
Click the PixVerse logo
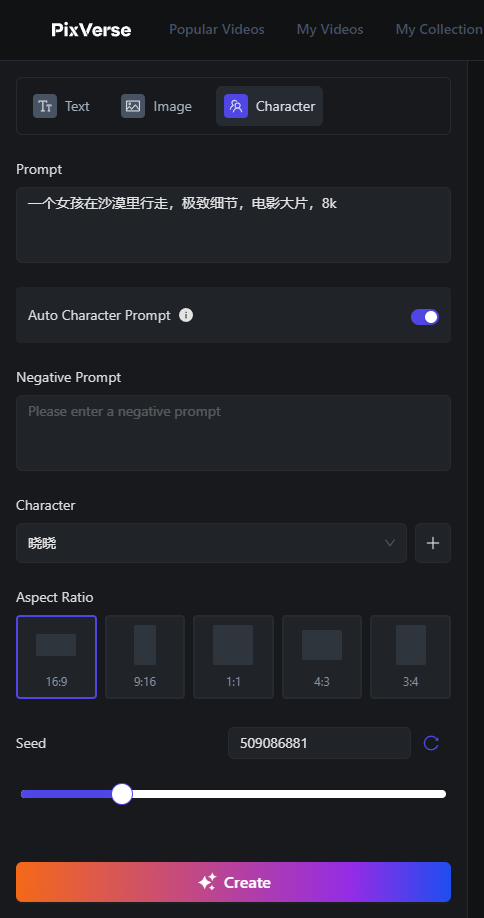91,29
